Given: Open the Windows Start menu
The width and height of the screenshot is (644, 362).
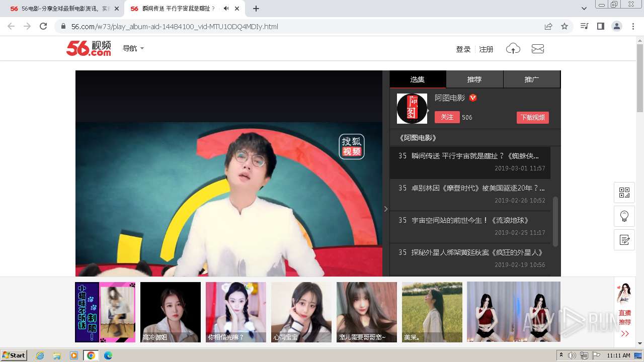Looking at the screenshot, I should (14, 355).
